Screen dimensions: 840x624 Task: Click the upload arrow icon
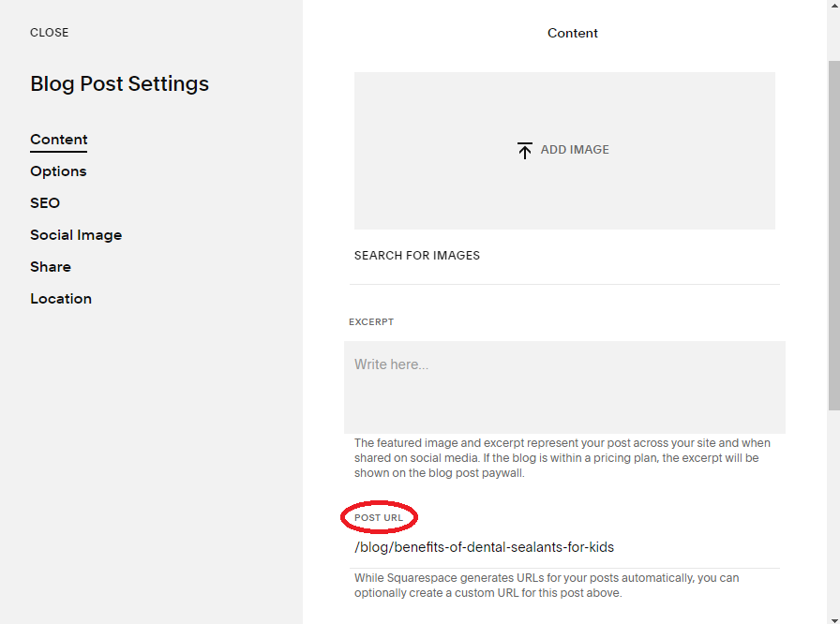tap(524, 151)
